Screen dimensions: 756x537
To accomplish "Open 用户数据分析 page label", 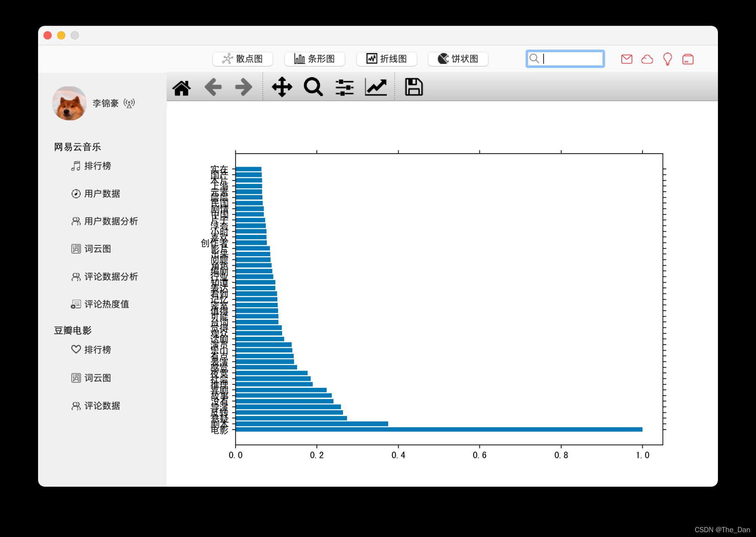I will pyautogui.click(x=111, y=221).
